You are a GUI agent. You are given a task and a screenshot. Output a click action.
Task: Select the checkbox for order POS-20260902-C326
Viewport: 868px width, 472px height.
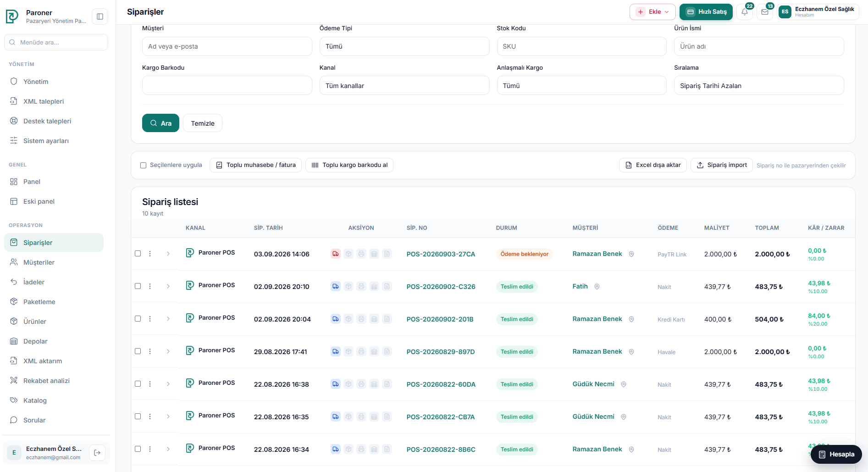138,286
